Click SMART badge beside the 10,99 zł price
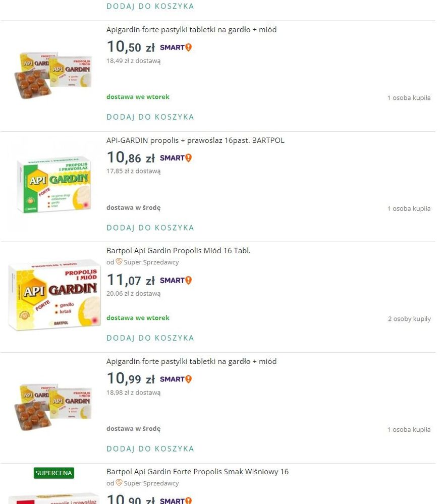The width and height of the screenshot is (448, 504). pyautogui.click(x=176, y=379)
